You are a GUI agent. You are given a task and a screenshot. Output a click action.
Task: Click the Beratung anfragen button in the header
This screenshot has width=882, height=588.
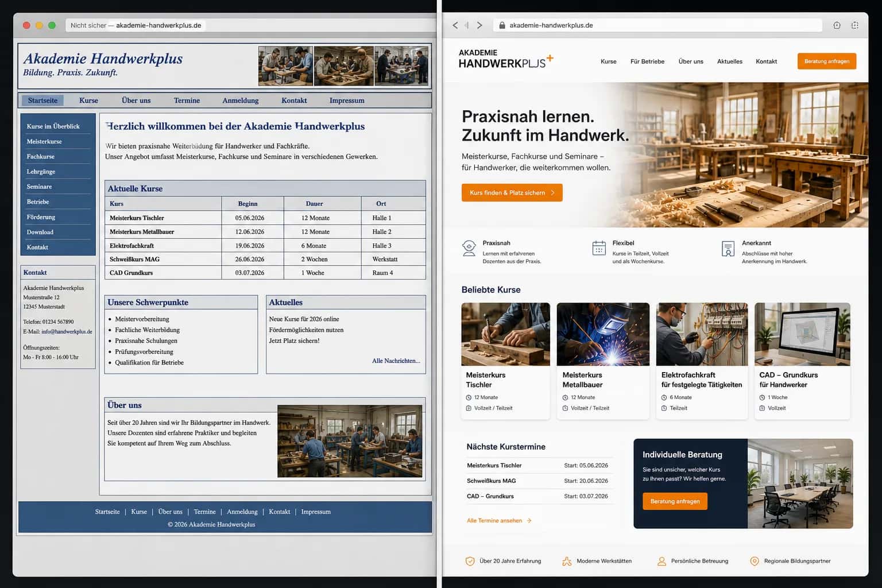(x=826, y=61)
